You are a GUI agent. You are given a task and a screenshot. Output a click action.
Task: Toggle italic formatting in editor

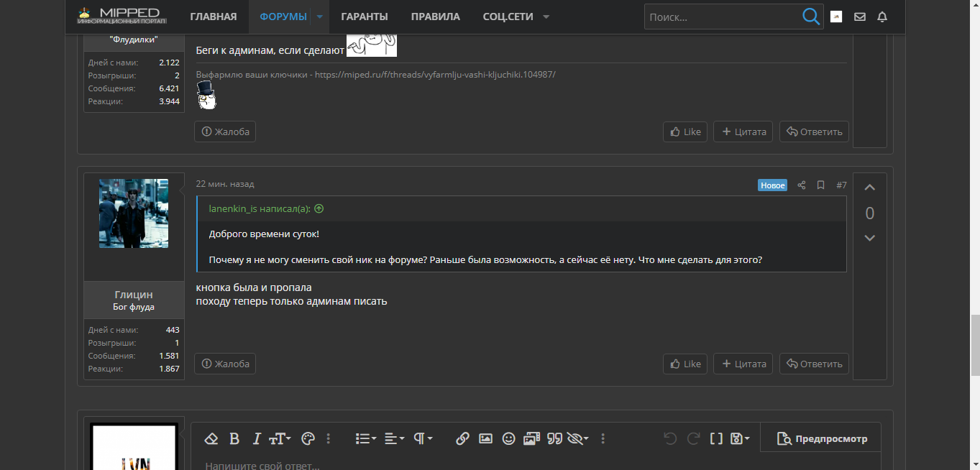[256, 438]
